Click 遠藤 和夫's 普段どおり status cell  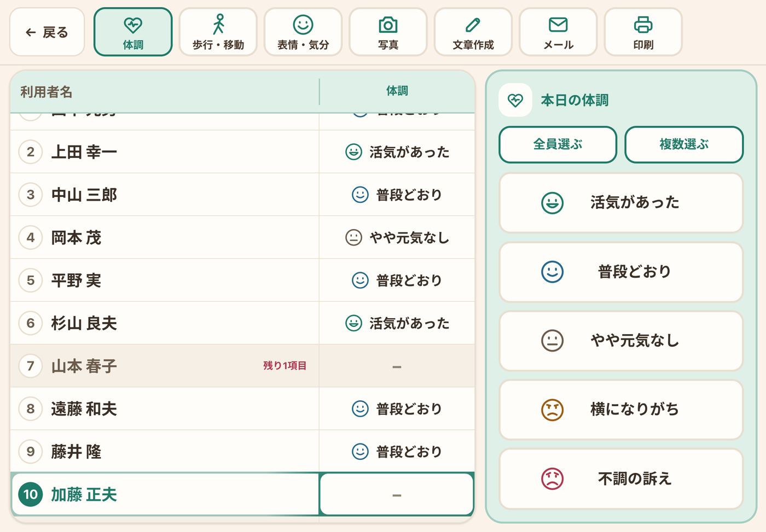point(397,409)
